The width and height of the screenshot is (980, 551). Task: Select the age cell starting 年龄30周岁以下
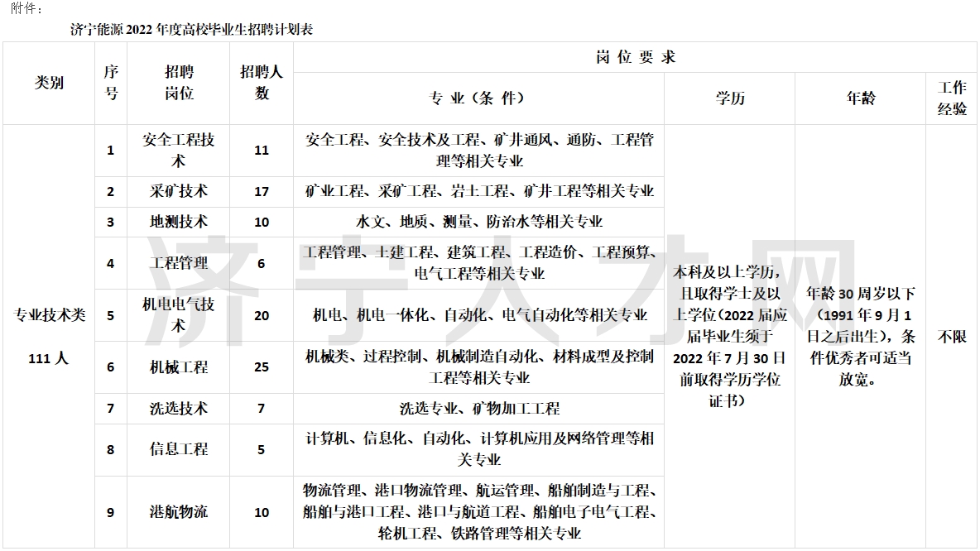point(860,336)
